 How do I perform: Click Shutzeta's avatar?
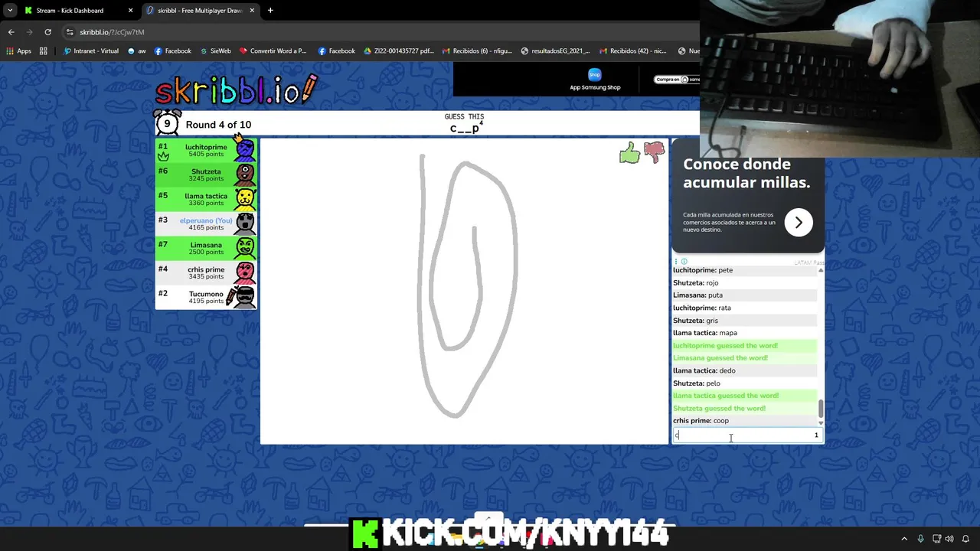pos(245,174)
